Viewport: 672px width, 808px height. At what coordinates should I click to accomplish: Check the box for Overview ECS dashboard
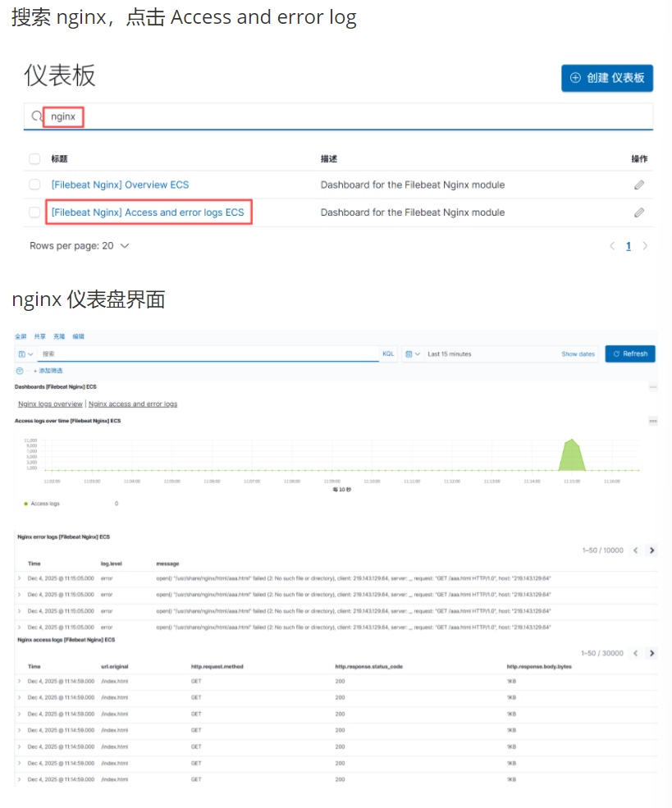34,185
